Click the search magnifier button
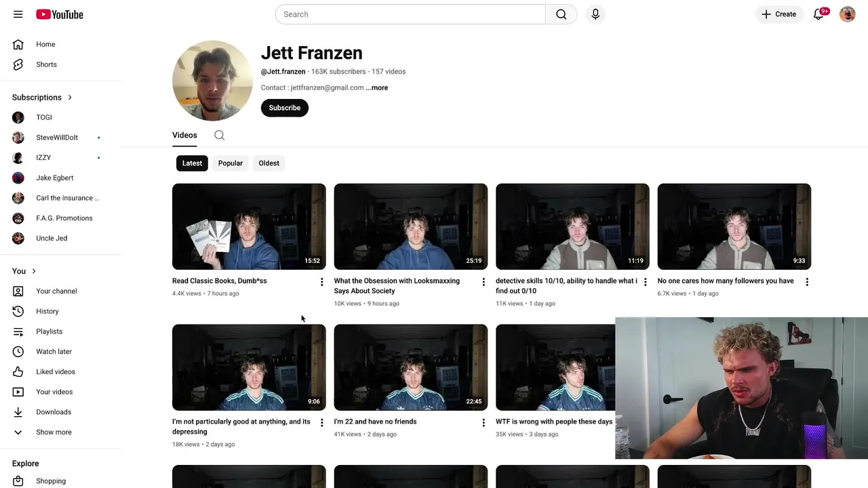Screen dimensions: 868x488 pyautogui.click(x=561, y=14)
